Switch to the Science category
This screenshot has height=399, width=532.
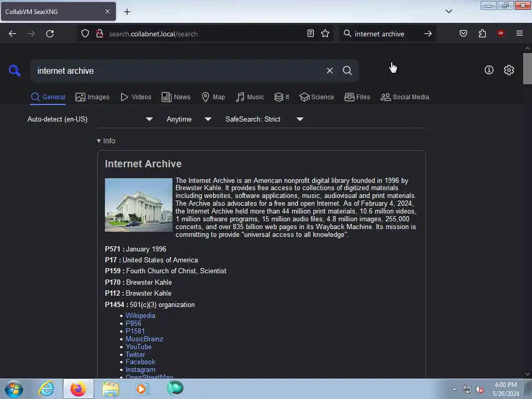point(316,97)
